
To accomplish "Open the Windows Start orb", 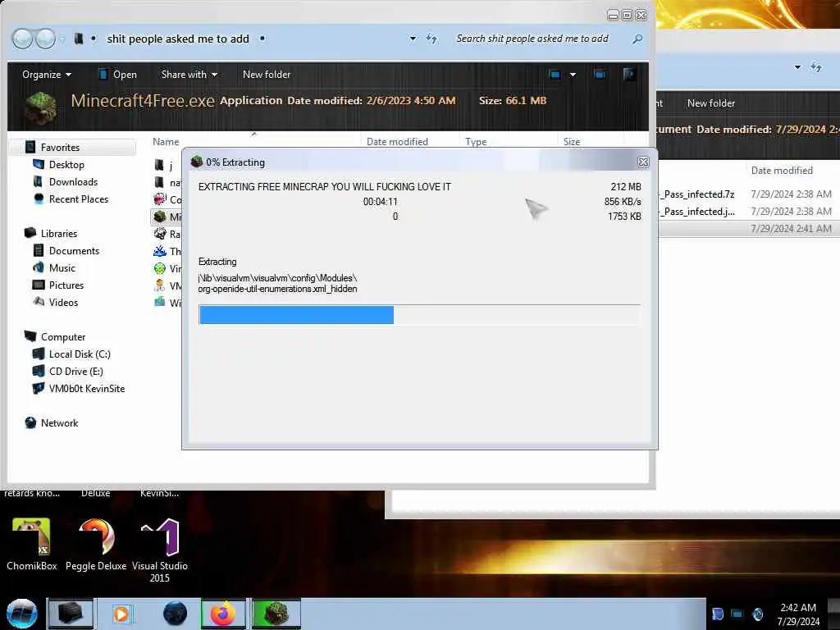I will [x=22, y=614].
